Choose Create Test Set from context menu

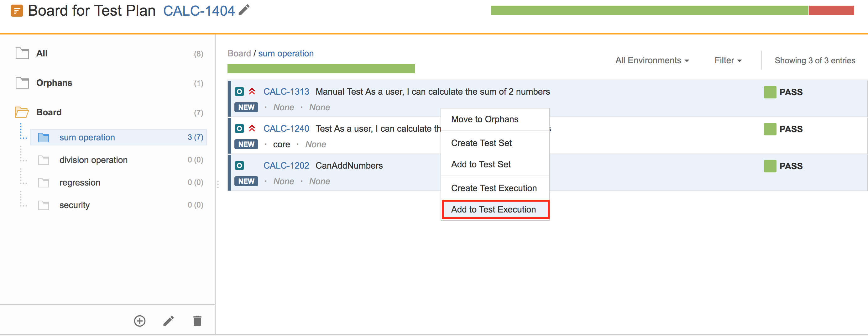click(x=495, y=143)
